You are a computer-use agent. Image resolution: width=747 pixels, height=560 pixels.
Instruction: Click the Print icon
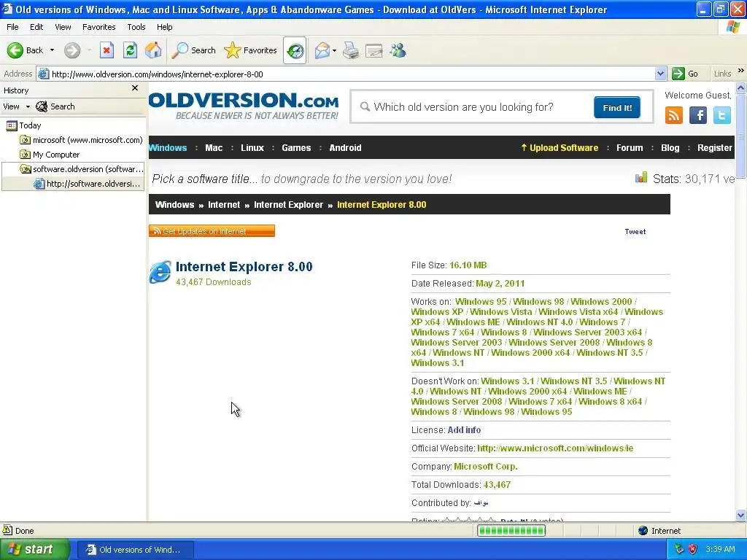pyautogui.click(x=351, y=50)
